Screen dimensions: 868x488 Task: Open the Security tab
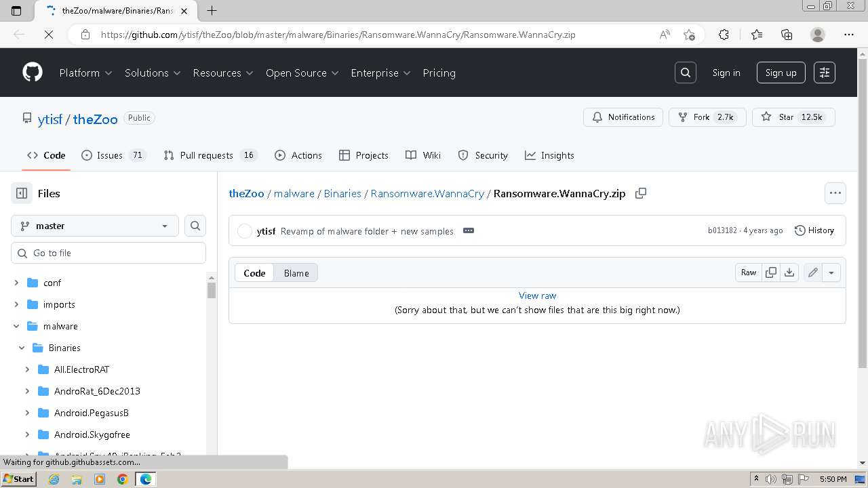tap(483, 155)
